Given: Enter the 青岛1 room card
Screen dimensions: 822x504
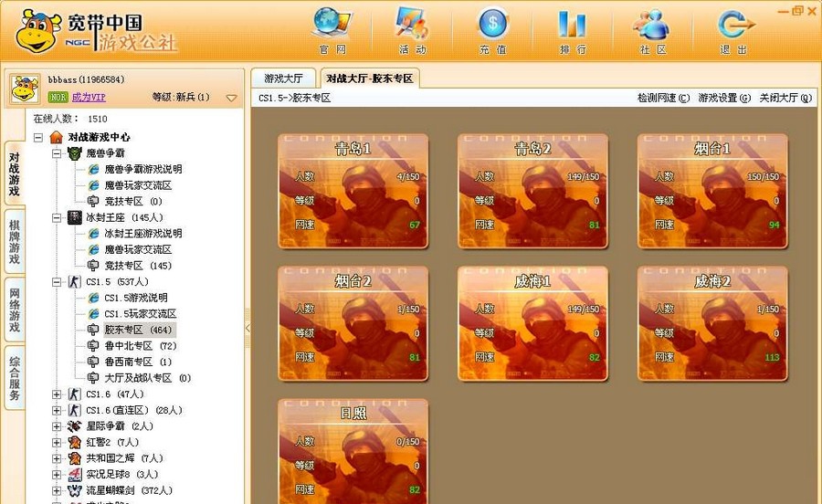Looking at the screenshot, I should coord(353,191).
